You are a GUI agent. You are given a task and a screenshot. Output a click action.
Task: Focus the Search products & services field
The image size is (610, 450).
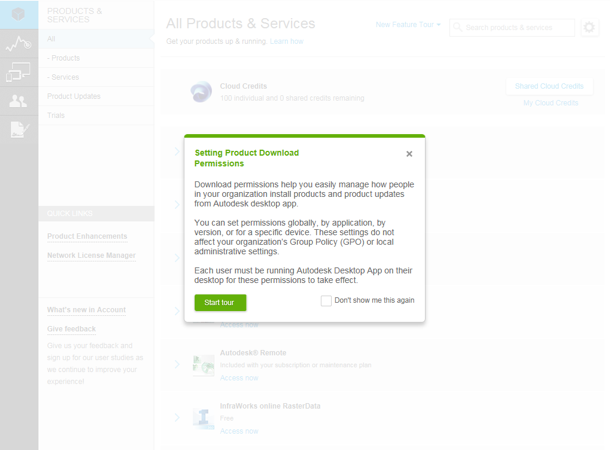tap(512, 27)
